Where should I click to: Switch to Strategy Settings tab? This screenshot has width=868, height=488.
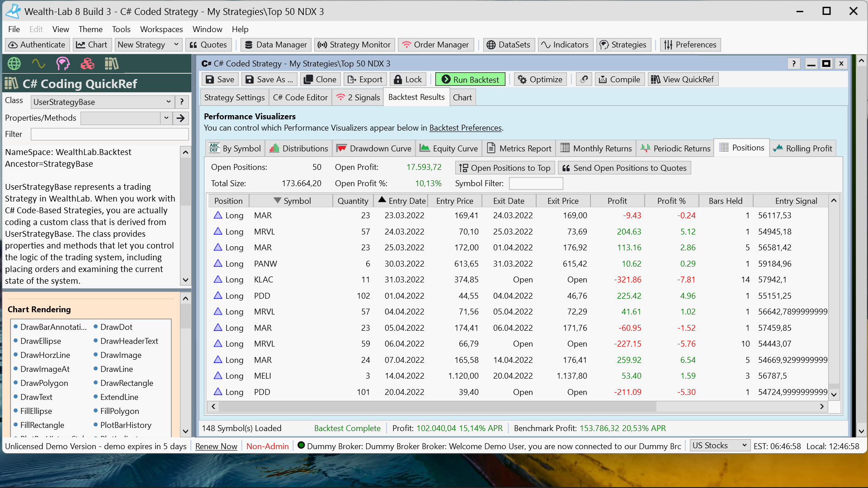[234, 98]
